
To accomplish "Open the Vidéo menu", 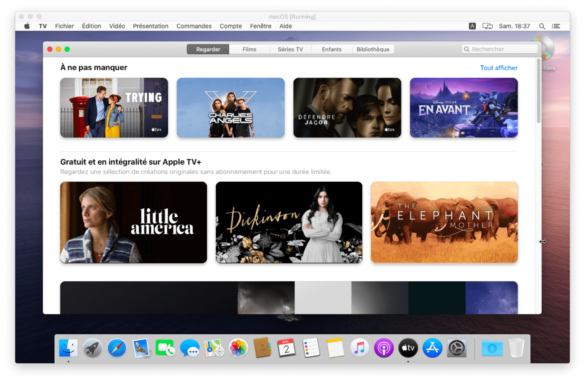I will [x=117, y=26].
